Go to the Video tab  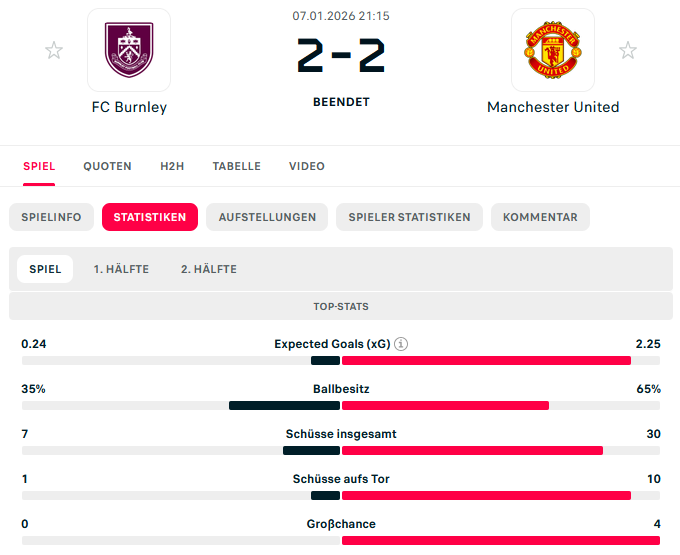pyautogui.click(x=306, y=166)
